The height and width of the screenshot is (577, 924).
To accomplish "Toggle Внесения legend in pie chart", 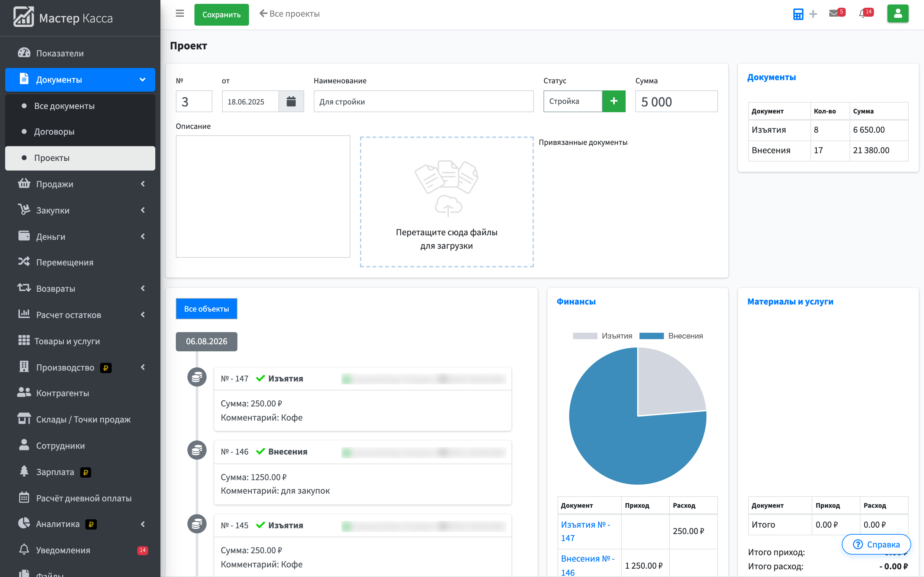I will (x=671, y=336).
